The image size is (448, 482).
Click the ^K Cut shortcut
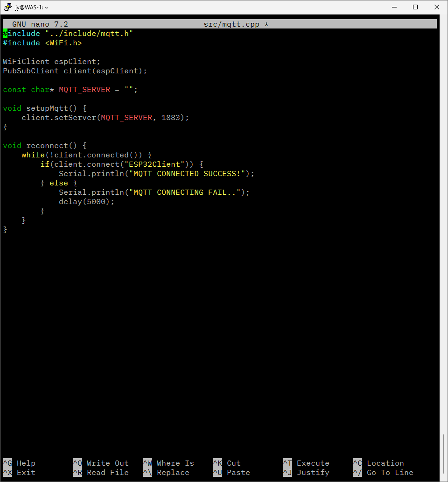[x=227, y=463]
